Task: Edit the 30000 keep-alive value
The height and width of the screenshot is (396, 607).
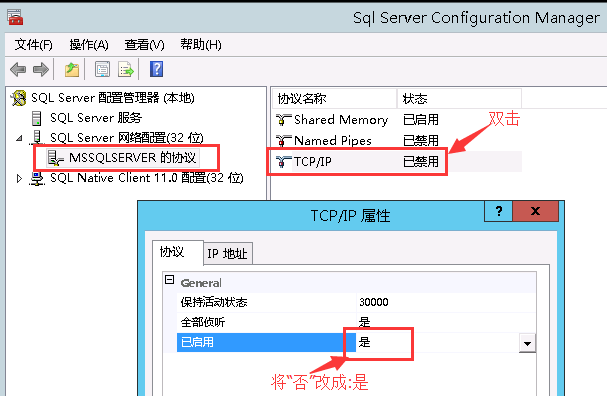Action: pos(374,302)
